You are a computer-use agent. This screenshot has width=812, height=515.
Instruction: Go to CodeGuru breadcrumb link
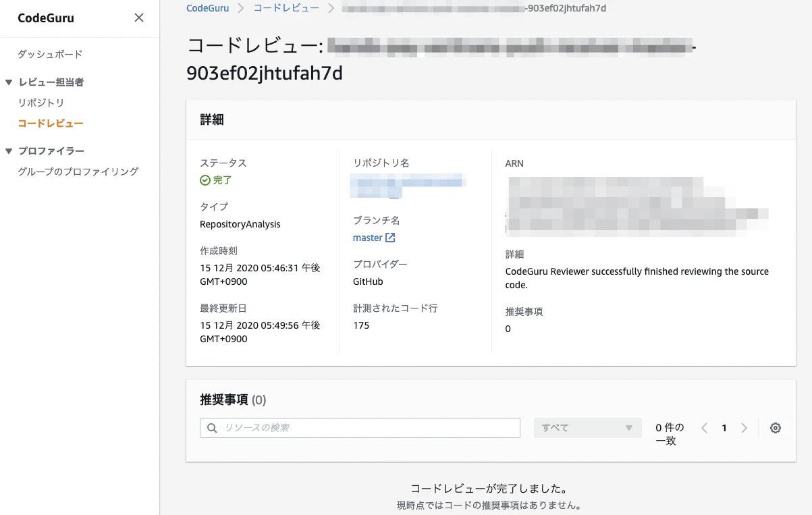[207, 8]
